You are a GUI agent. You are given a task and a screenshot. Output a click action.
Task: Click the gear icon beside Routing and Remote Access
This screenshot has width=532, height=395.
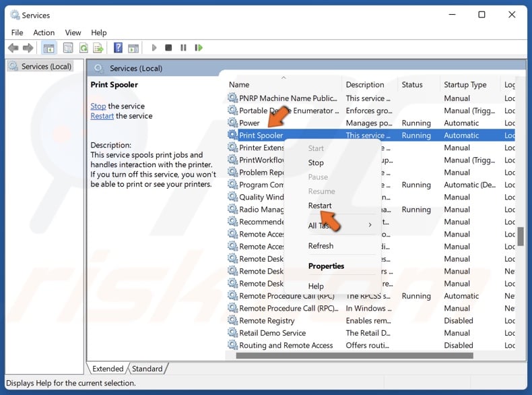(x=232, y=345)
